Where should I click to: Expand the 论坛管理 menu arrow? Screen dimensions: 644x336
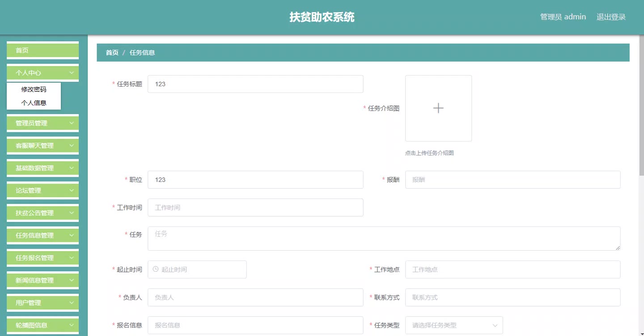pyautogui.click(x=72, y=190)
